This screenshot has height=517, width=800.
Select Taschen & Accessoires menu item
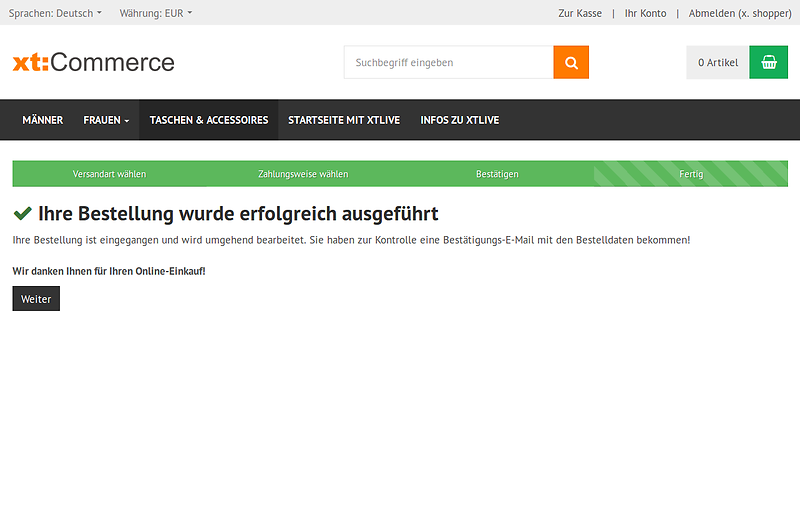(x=209, y=120)
